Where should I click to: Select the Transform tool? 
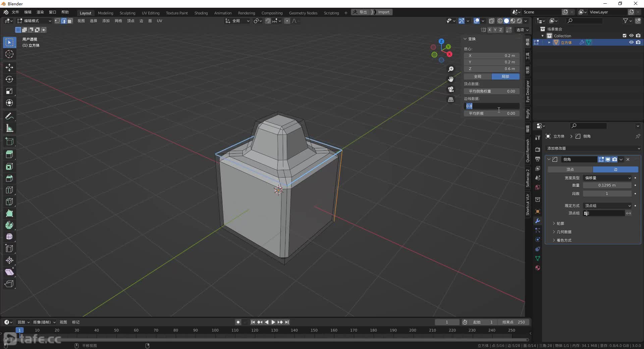[x=9, y=103]
